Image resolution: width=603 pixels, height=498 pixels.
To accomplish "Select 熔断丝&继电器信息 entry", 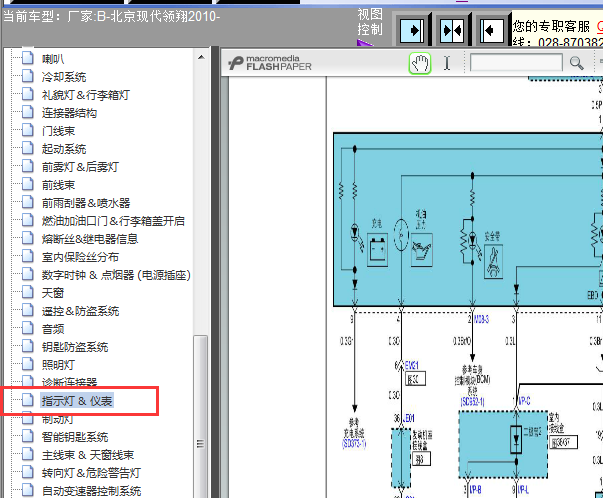I will coord(90,239).
